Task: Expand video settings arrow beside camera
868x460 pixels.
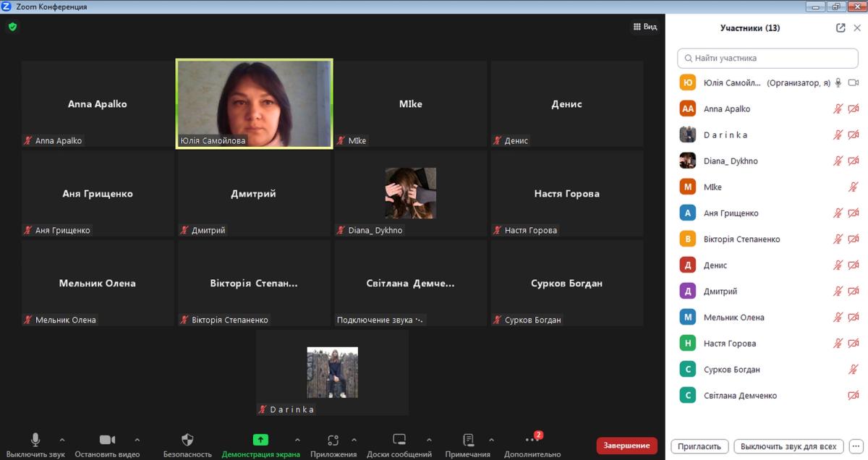Action: 137,439
